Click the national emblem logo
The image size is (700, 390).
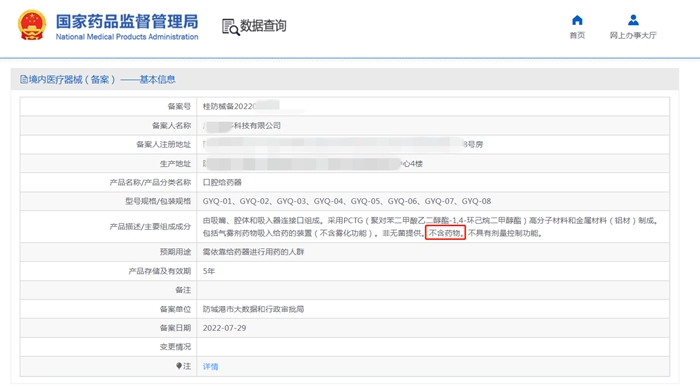pyautogui.click(x=32, y=25)
